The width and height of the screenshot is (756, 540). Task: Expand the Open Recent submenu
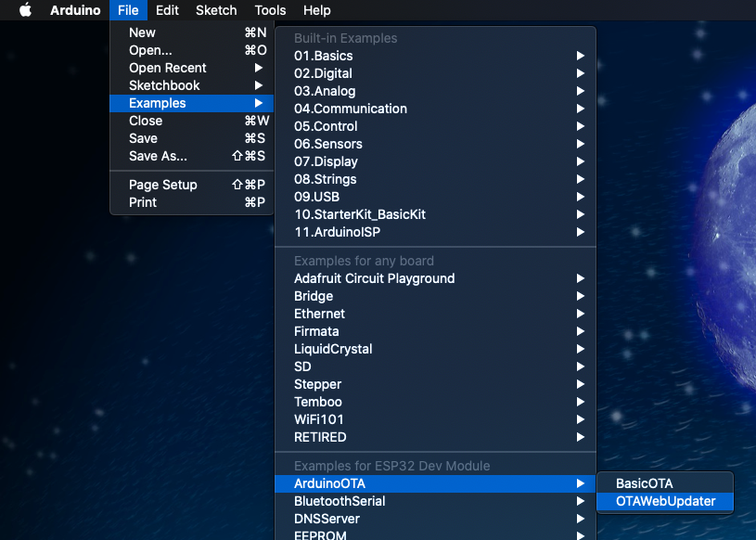192,68
